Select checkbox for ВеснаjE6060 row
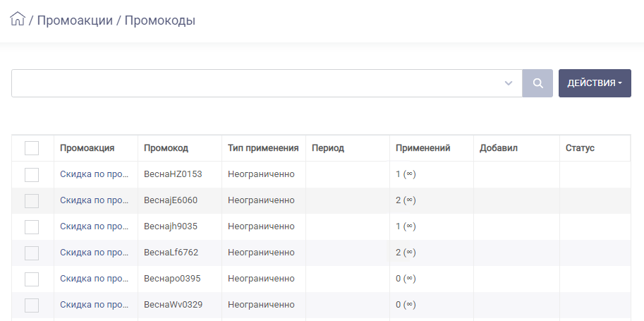Viewport: 644px width, 321px height. [x=32, y=201]
